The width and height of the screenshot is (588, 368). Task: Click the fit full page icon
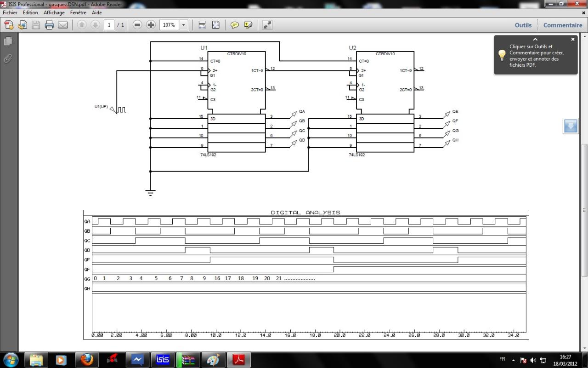click(215, 25)
